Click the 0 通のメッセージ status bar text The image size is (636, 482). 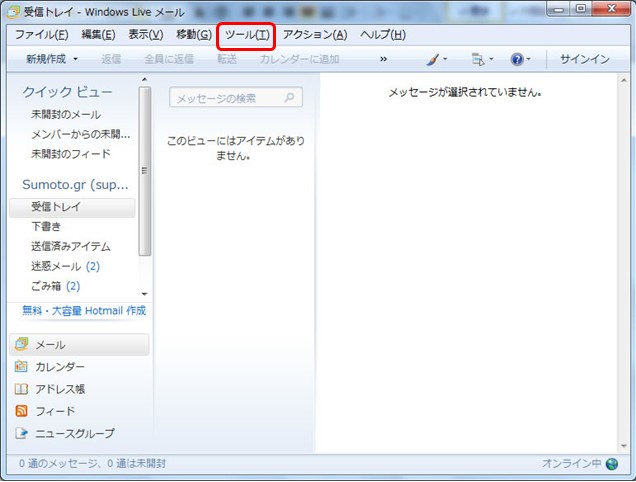point(92,463)
